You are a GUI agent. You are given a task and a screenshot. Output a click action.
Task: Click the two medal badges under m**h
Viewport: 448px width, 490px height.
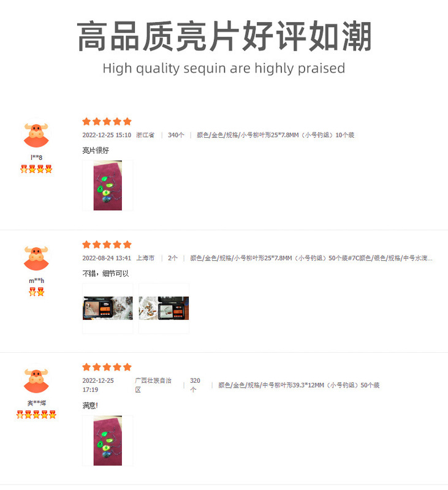click(x=36, y=292)
